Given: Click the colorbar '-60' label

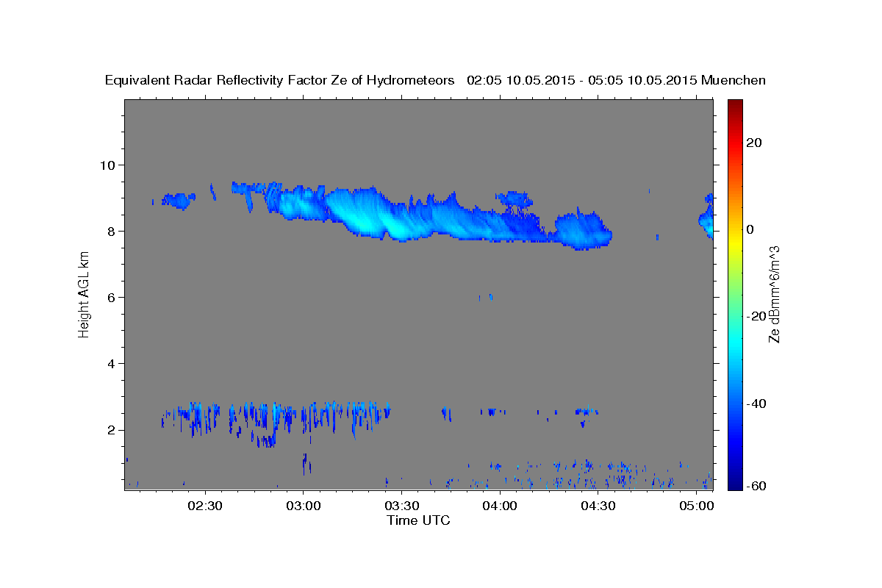Looking at the screenshot, I should coord(756,486).
